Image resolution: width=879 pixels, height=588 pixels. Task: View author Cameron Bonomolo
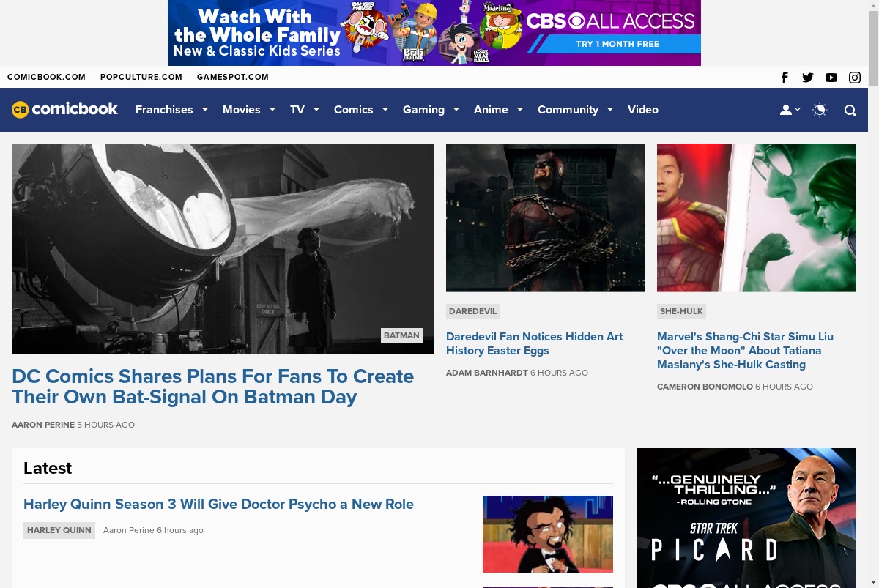pyautogui.click(x=705, y=387)
